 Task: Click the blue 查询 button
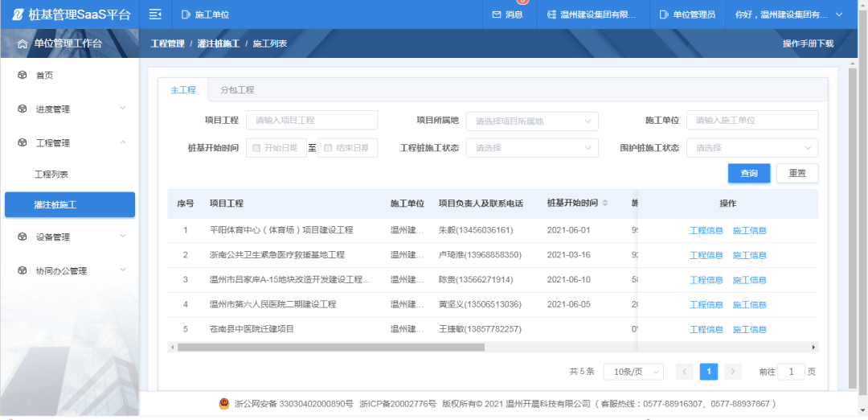pos(749,173)
